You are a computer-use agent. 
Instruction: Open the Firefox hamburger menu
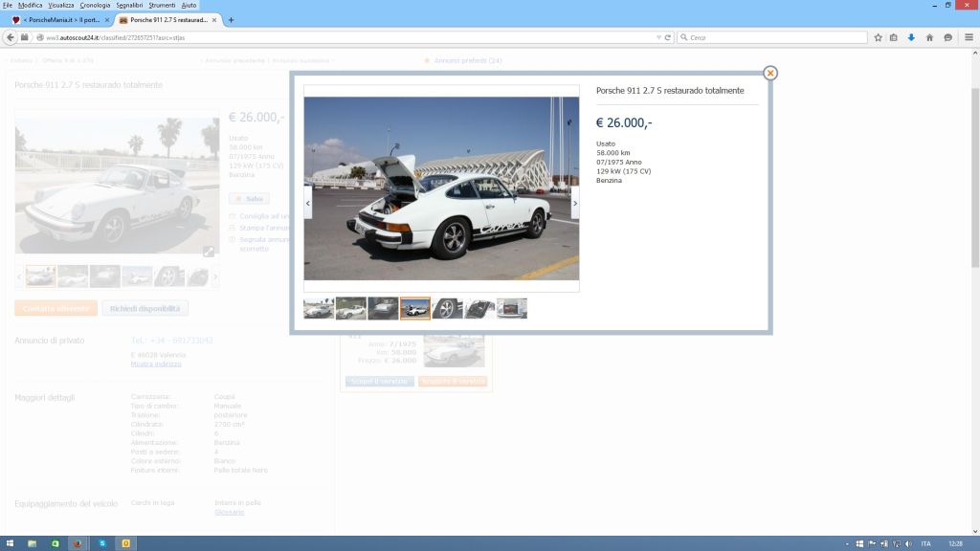pos(969,37)
